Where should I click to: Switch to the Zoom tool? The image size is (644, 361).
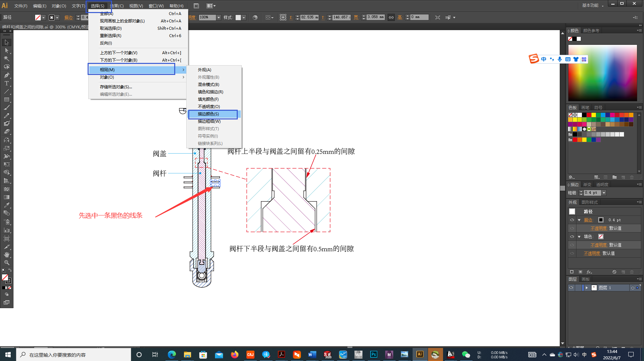pyautogui.click(x=6, y=263)
